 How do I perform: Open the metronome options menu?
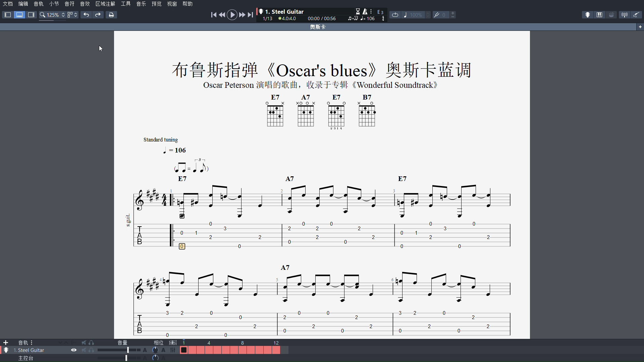pyautogui.click(x=371, y=11)
